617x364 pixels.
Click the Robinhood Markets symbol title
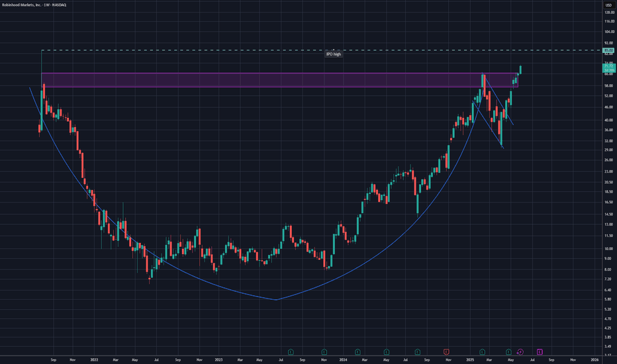34,5
